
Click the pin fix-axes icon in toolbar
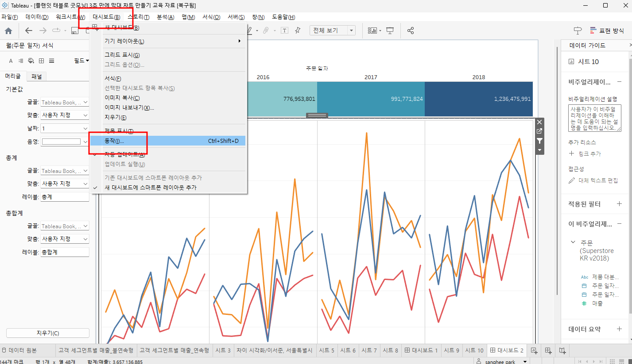[298, 31]
